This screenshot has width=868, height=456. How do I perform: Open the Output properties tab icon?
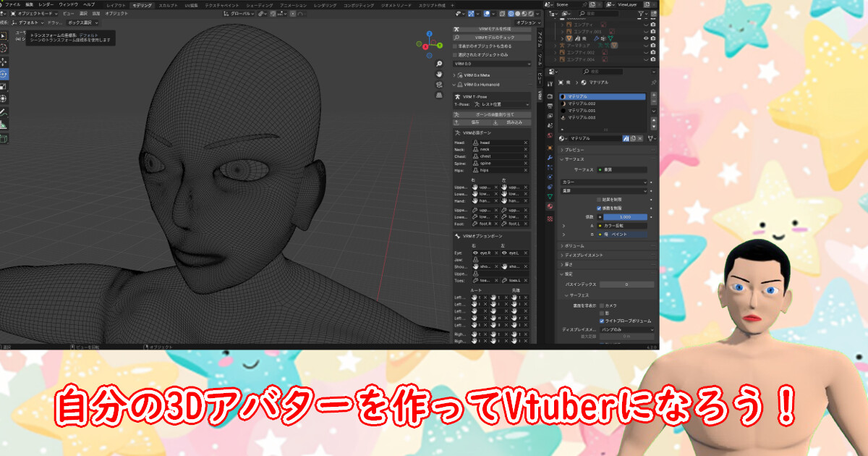[550, 106]
